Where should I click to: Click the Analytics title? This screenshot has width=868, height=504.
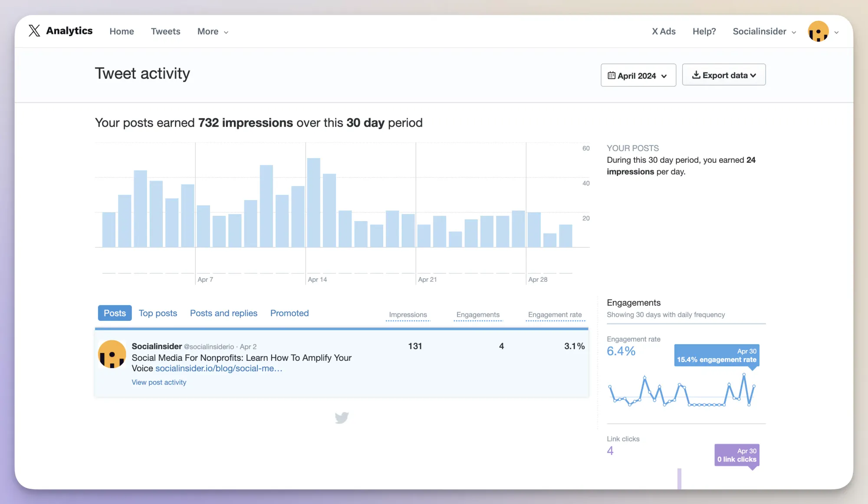[69, 31]
